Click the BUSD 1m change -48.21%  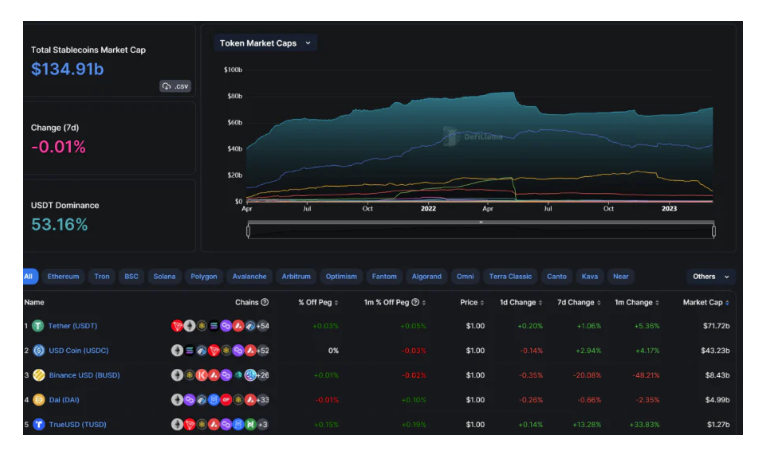(x=646, y=375)
